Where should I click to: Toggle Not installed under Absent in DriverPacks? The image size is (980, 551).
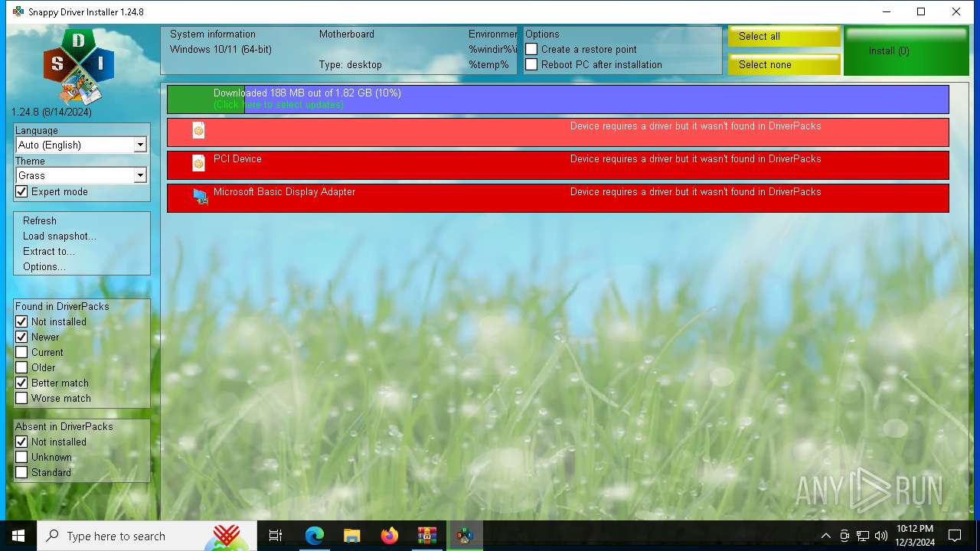(x=21, y=442)
